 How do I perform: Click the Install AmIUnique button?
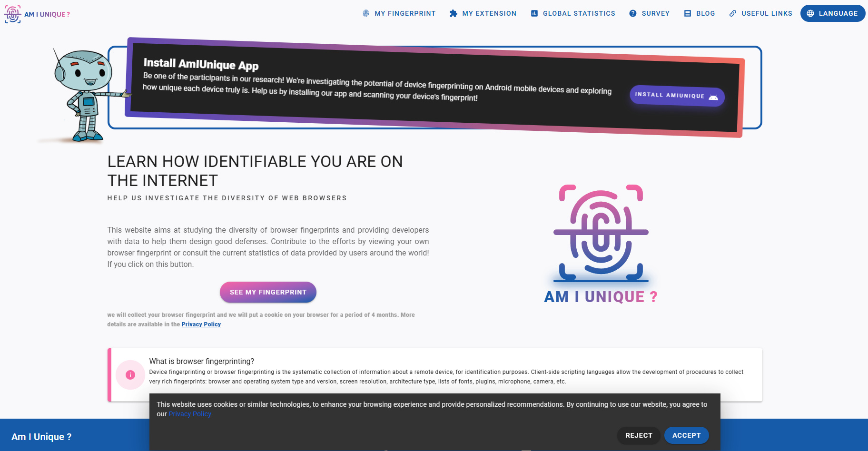(676, 96)
